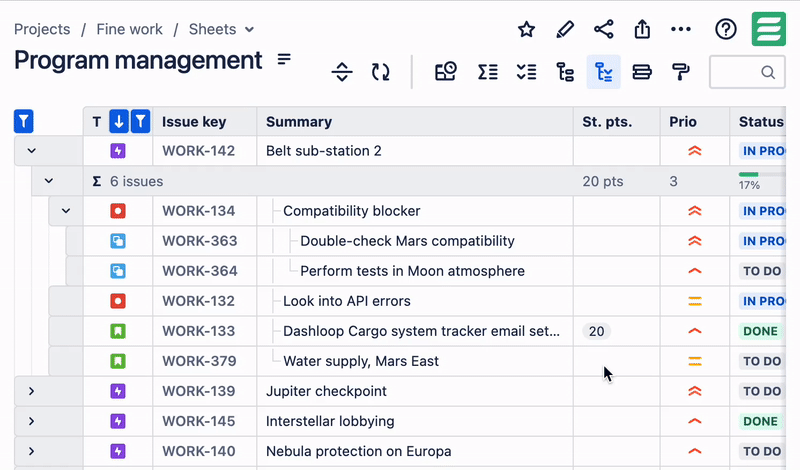Click the sigma totals toolbar icon
800x470 pixels.
coord(488,72)
